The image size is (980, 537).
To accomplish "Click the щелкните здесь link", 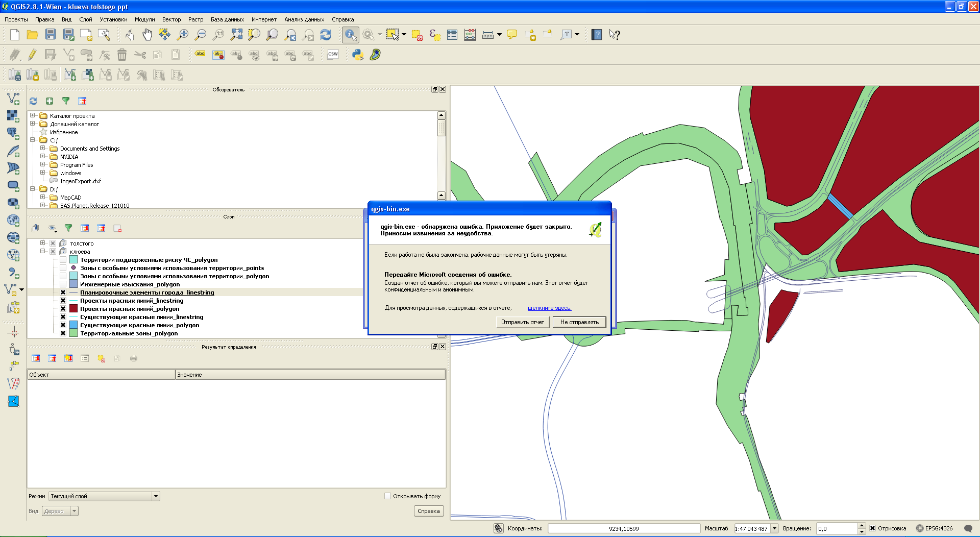I will click(549, 308).
